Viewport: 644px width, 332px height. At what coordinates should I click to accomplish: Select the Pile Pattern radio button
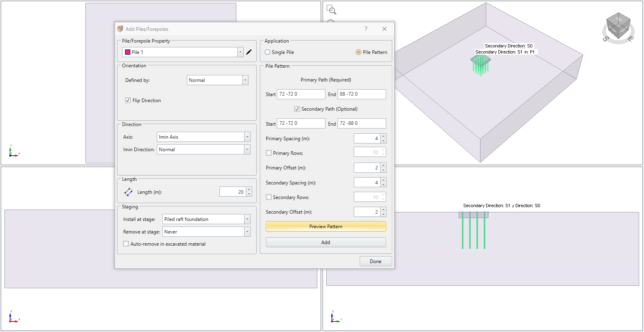pos(359,52)
